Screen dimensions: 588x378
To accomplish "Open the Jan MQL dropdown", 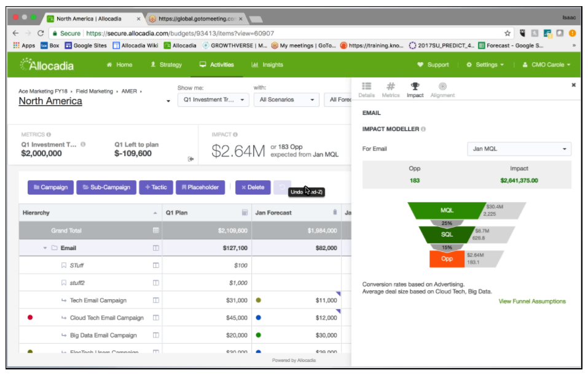I will pos(519,149).
